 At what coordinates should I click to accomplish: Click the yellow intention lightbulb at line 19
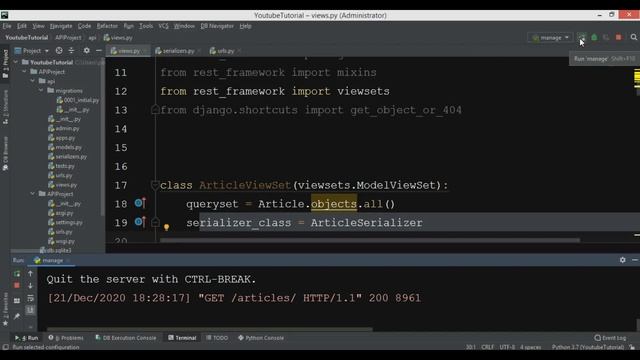click(167, 227)
